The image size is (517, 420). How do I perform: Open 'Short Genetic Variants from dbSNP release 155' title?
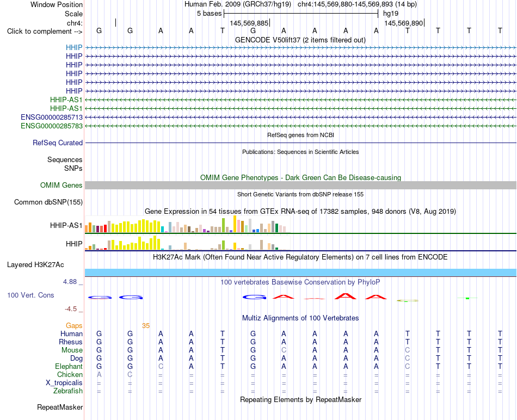click(300, 195)
